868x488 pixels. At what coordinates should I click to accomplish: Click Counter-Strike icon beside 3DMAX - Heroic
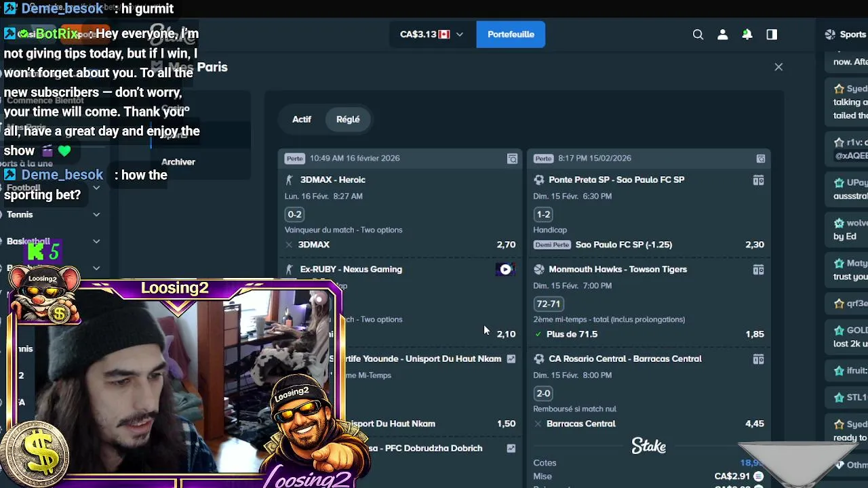coord(289,180)
